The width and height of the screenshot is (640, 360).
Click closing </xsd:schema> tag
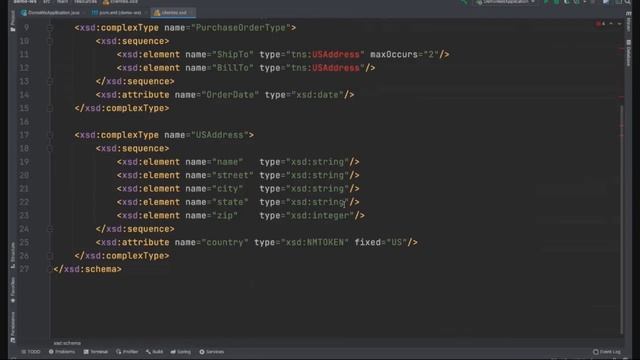point(87,269)
